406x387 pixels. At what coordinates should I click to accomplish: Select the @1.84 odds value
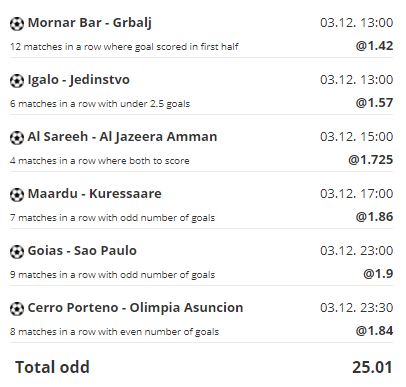(x=374, y=331)
